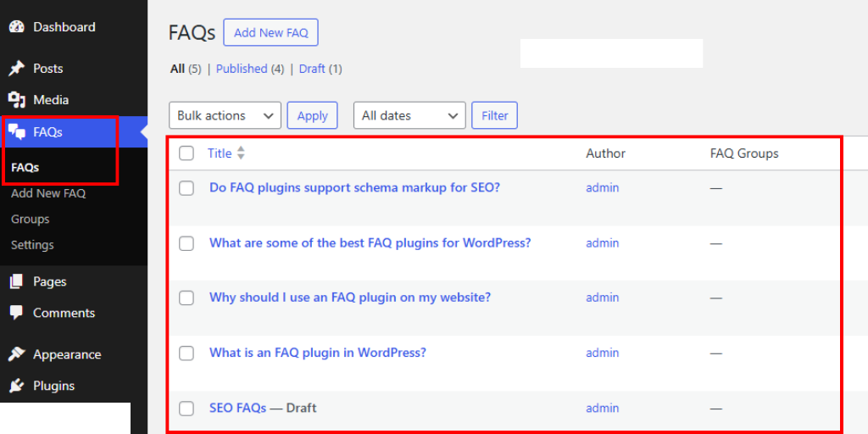Image resolution: width=868 pixels, height=434 pixels.
Task: Check the 'Why should I use an FAQ plugin' row
Action: (186, 298)
